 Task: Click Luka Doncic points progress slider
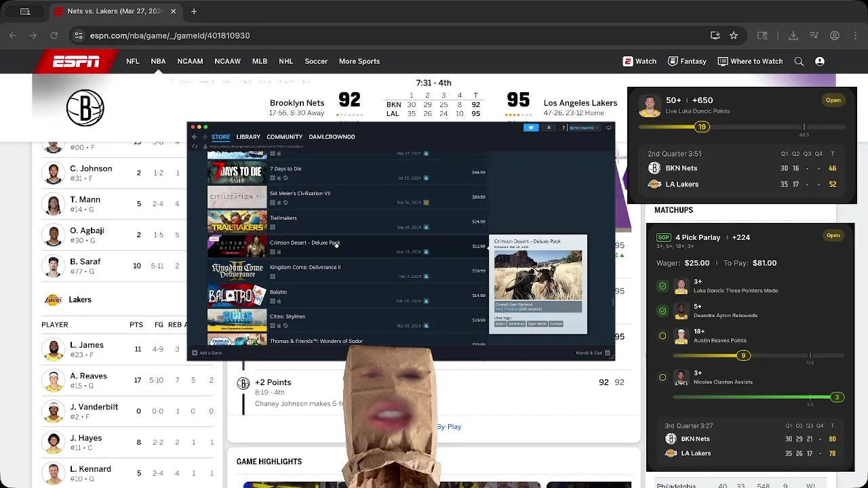pyautogui.click(x=742, y=127)
